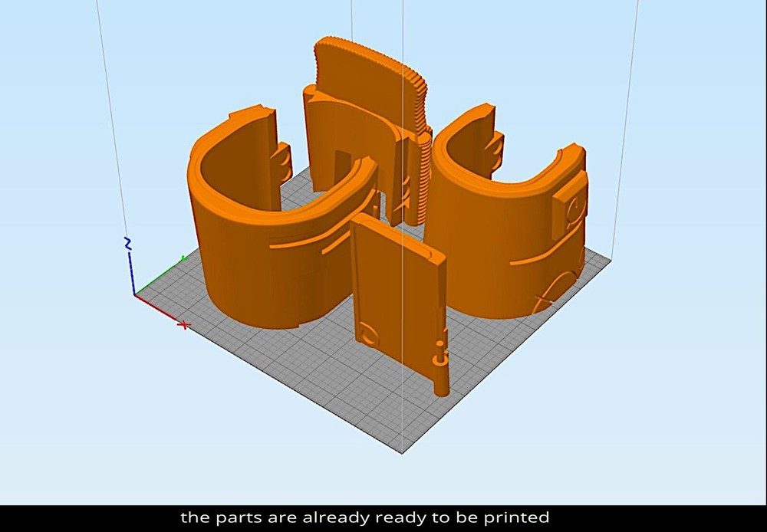Click the red plus marker near the origin
Image resolution: width=767 pixels, height=532 pixels.
point(183,324)
